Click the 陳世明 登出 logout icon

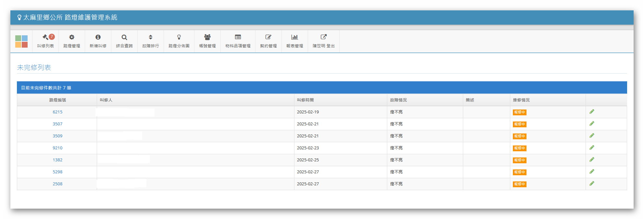click(x=324, y=37)
